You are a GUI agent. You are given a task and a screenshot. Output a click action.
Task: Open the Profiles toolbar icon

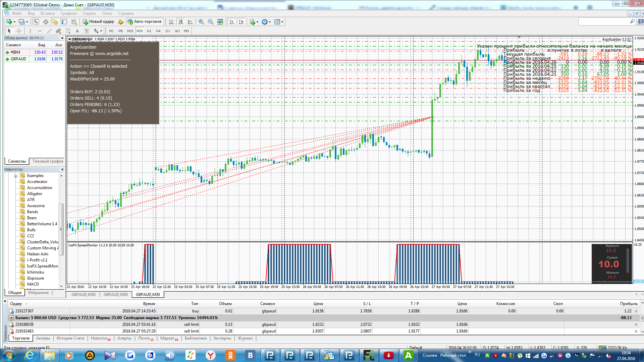click(x=21, y=22)
